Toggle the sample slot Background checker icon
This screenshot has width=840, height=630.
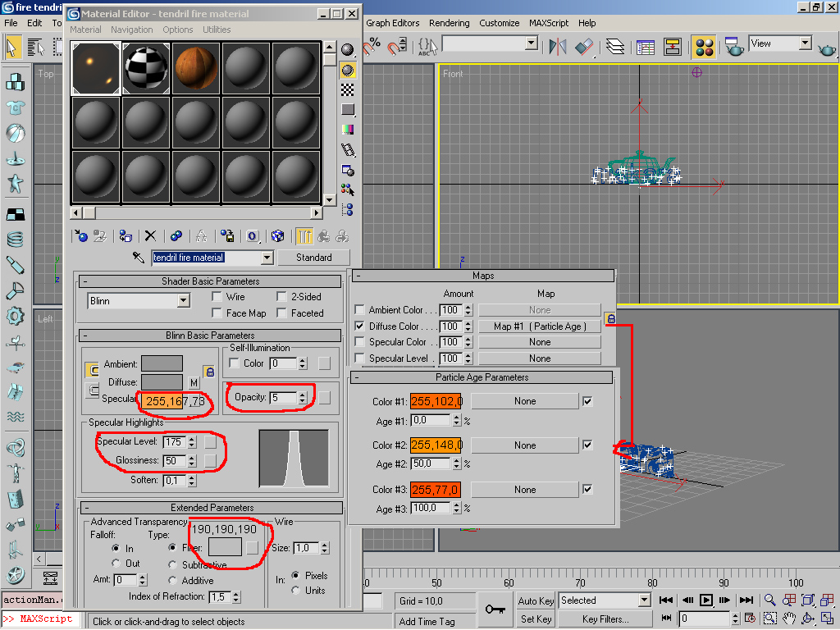click(348, 89)
